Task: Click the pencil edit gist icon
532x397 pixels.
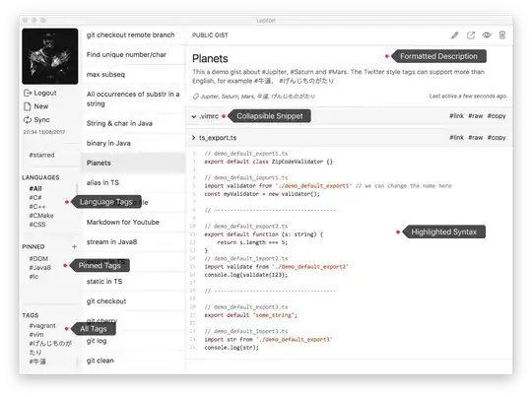Action: [454, 35]
